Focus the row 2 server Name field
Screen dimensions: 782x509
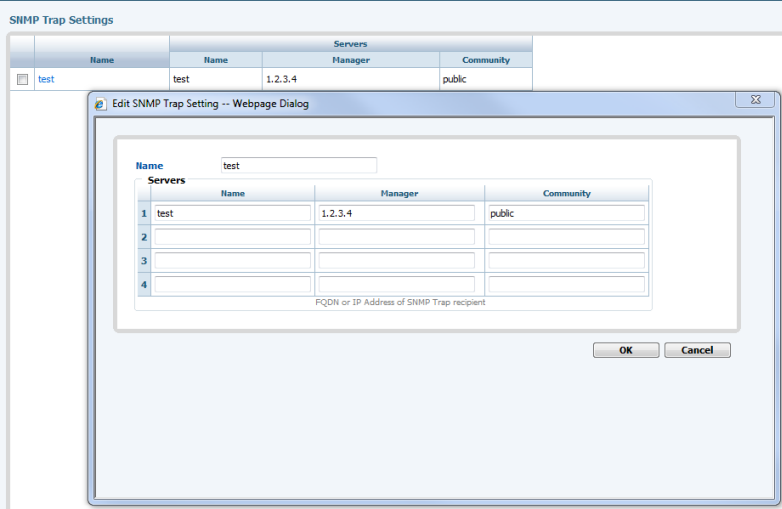232,237
